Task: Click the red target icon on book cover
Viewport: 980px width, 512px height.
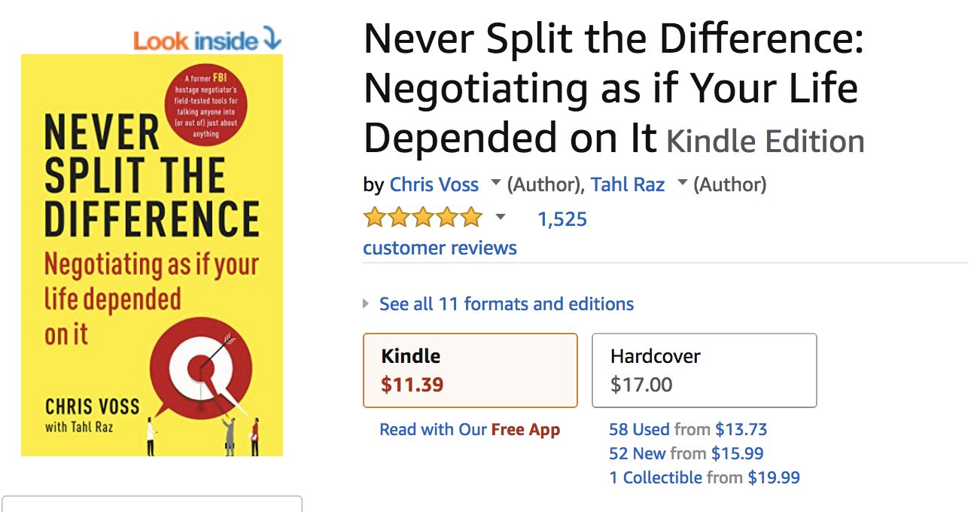Action: point(202,367)
